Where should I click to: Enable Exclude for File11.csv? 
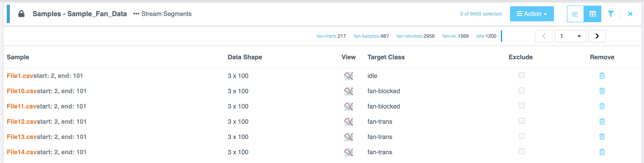tap(521, 105)
